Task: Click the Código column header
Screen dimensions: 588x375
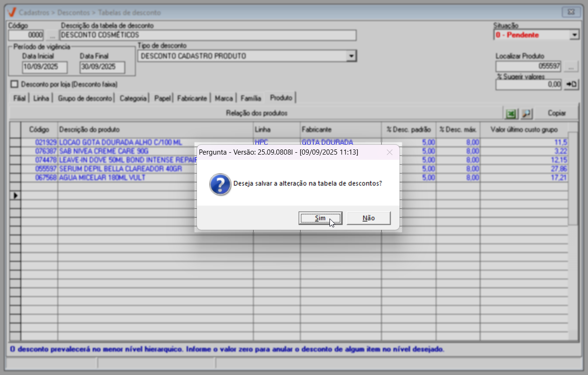Action: pos(39,129)
